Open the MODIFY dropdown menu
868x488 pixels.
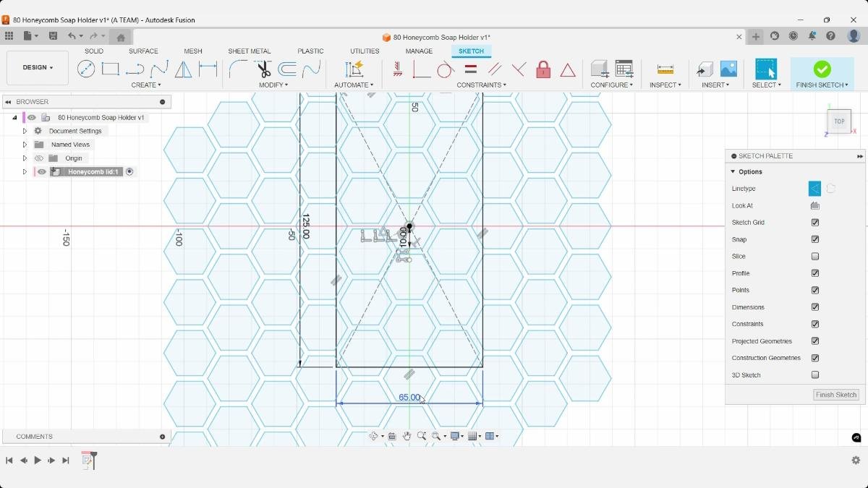[x=273, y=85]
